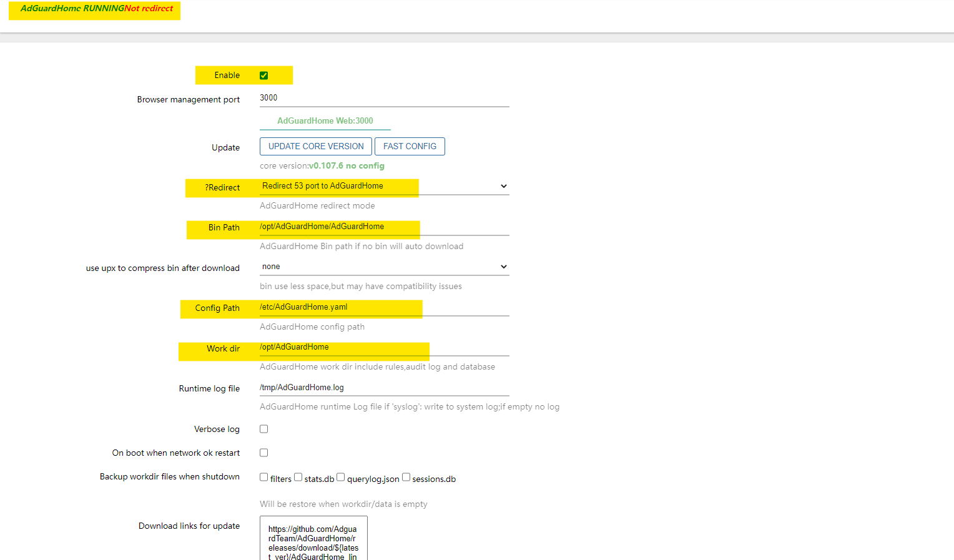954x560 pixels.
Task: Click the AdGuardHome RUNNING status banner
Action: coord(95,10)
